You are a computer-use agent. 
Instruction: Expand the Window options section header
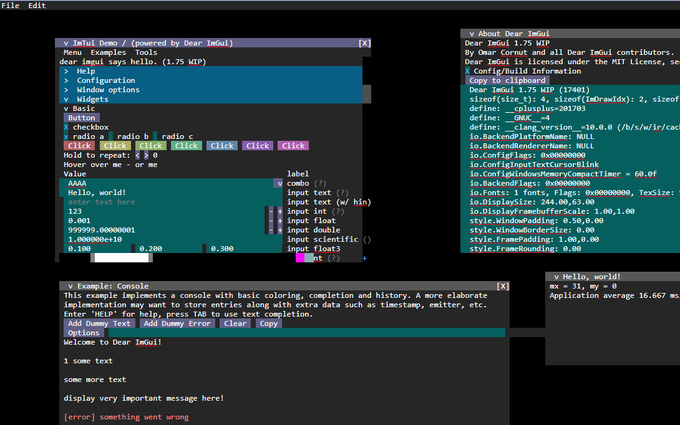(211, 90)
